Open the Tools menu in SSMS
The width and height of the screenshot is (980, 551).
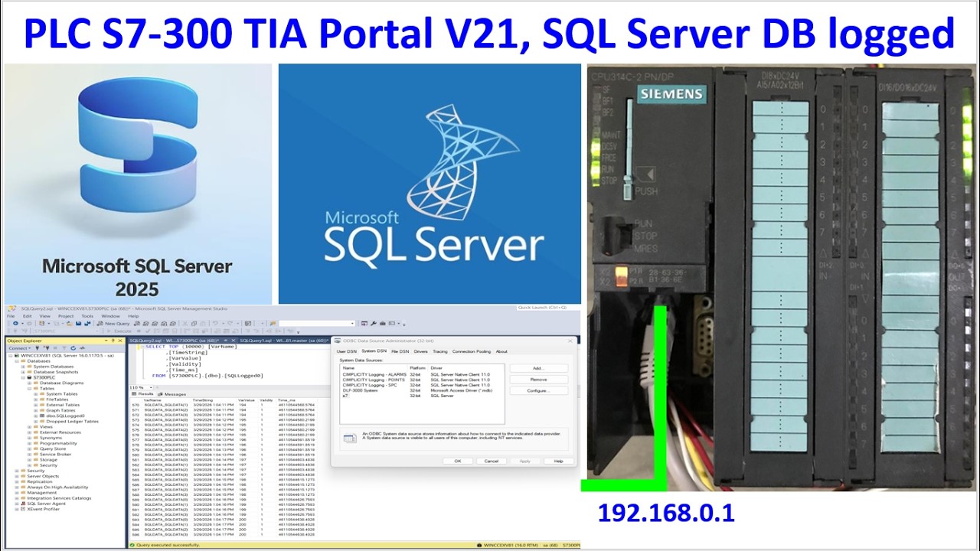point(87,316)
